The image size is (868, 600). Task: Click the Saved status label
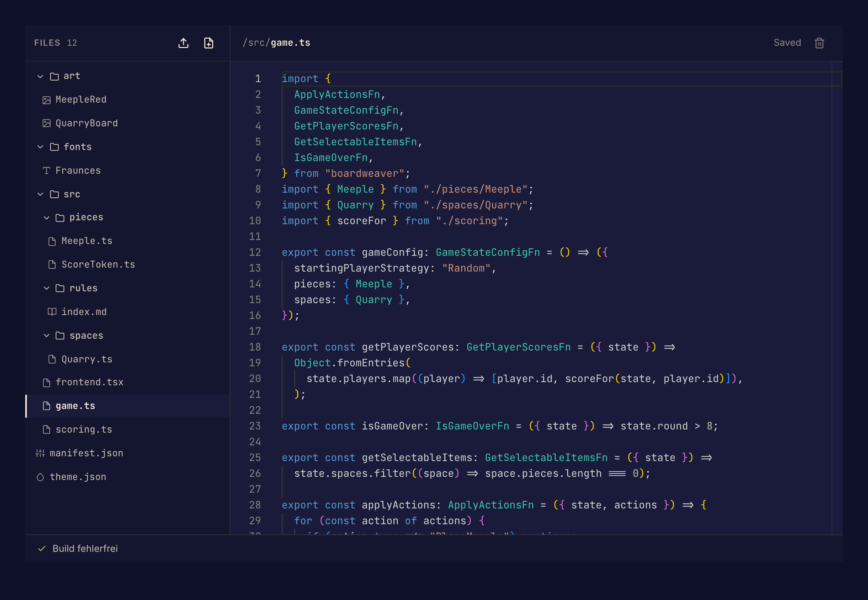coord(787,43)
